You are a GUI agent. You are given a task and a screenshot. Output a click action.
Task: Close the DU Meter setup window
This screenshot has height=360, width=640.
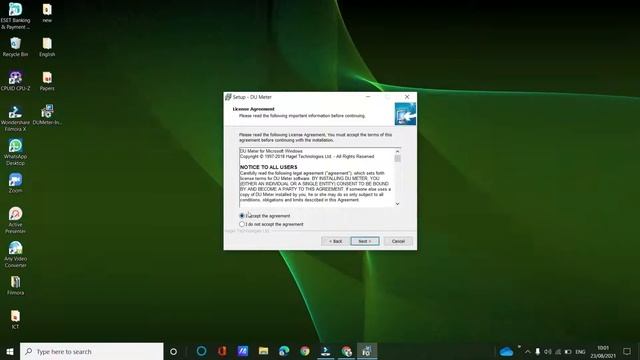(407, 97)
